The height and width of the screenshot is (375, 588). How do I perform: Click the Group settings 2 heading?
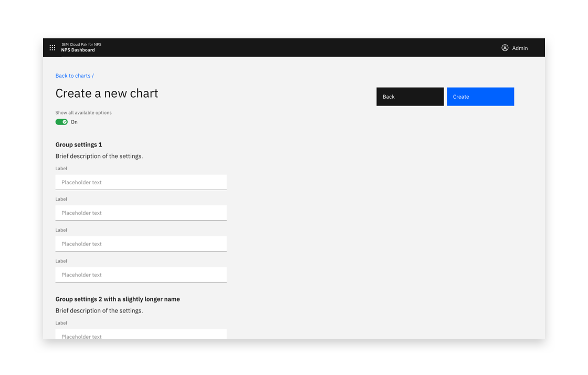[x=117, y=299]
